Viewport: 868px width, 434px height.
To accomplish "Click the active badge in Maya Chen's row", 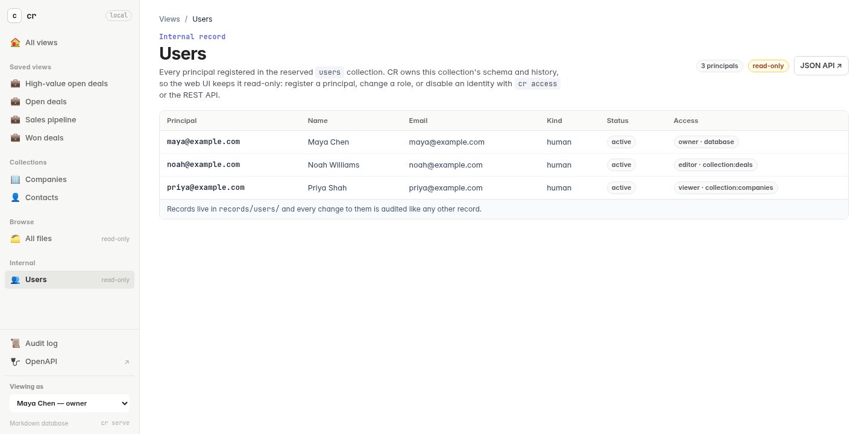I will 621,142.
